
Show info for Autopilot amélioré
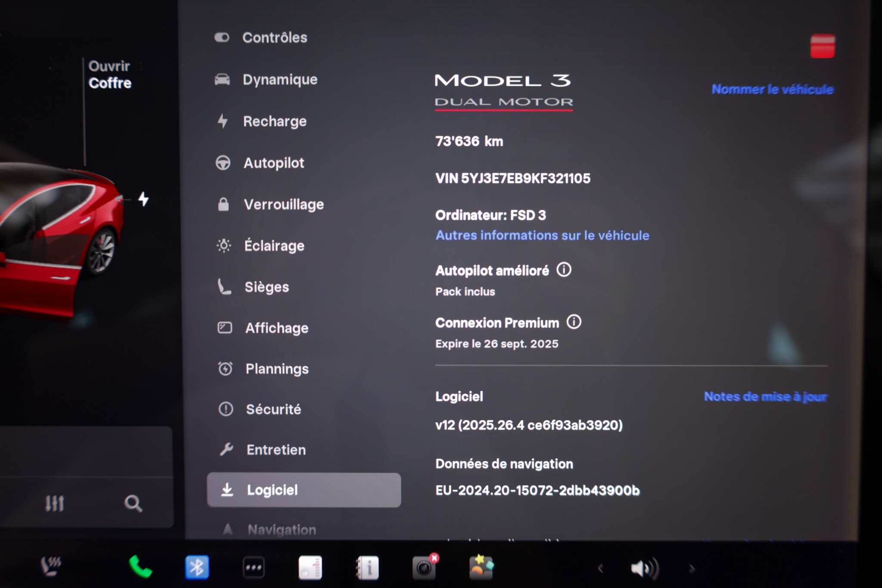click(x=564, y=270)
